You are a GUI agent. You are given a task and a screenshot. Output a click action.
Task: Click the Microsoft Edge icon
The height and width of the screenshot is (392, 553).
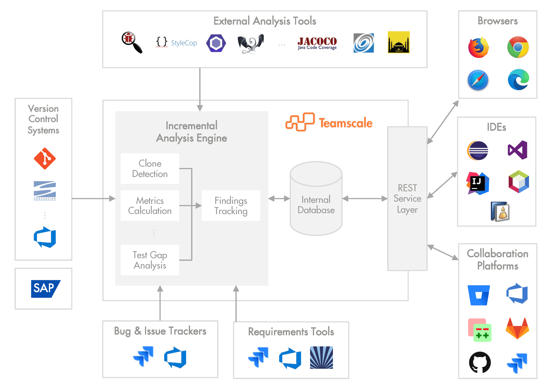pos(518,80)
